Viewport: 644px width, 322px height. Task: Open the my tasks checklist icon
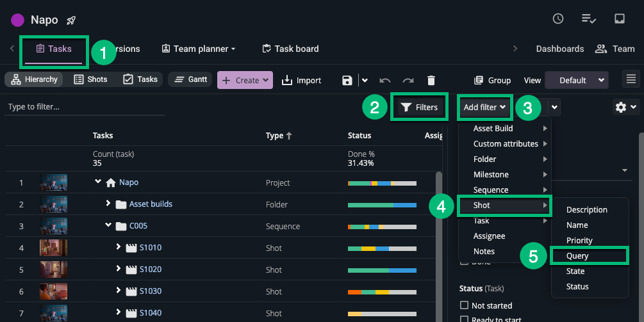click(x=588, y=19)
